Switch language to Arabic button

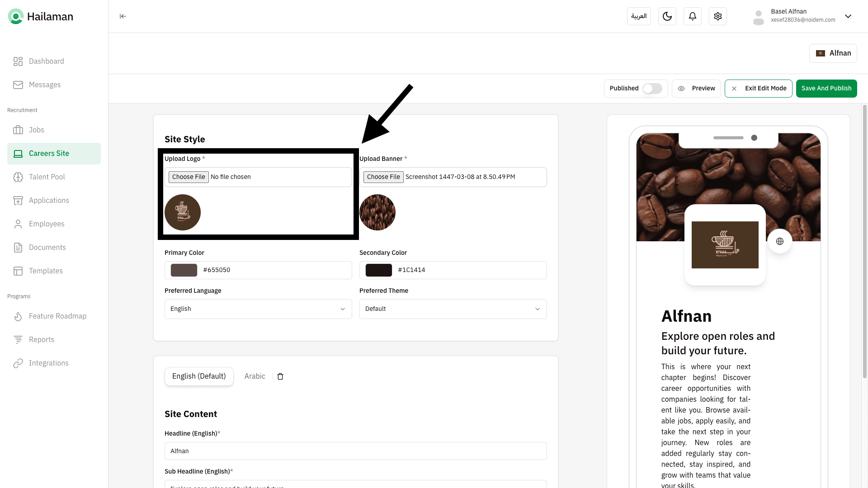(638, 16)
